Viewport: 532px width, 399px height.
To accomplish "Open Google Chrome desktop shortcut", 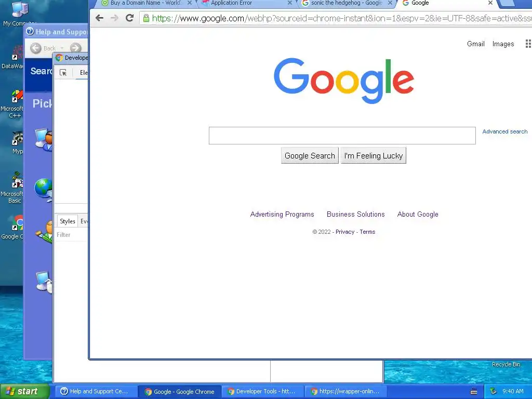I will pos(12,227).
